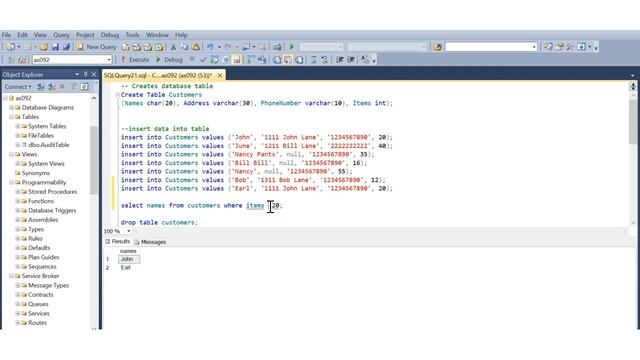The width and height of the screenshot is (640, 360).
Task: Collapse the Service Broker folder
Action: tap(11, 276)
